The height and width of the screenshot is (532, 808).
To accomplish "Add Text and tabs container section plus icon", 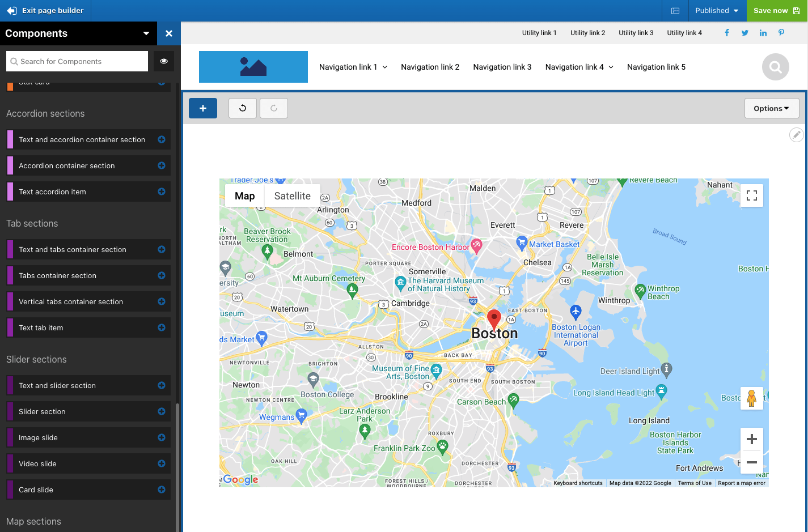I will click(x=162, y=249).
